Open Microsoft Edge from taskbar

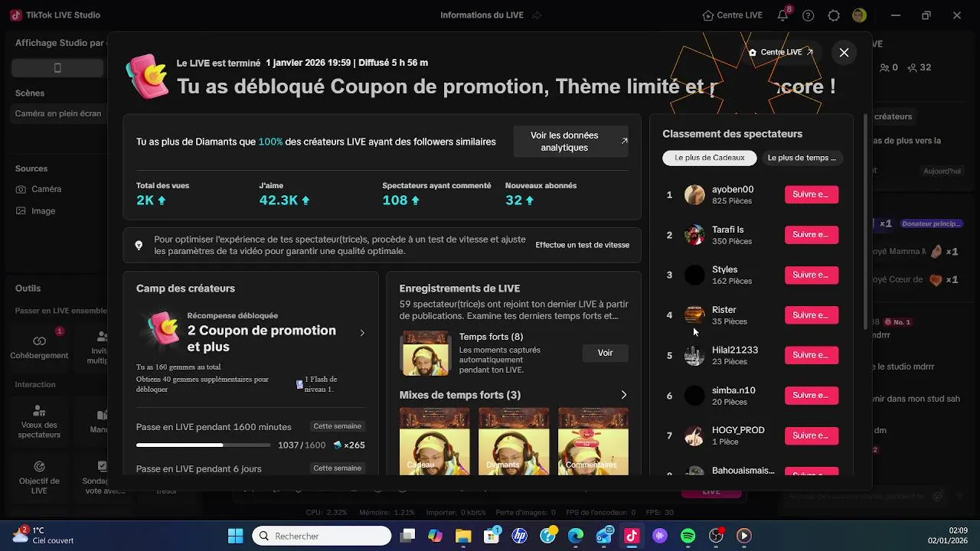576,536
